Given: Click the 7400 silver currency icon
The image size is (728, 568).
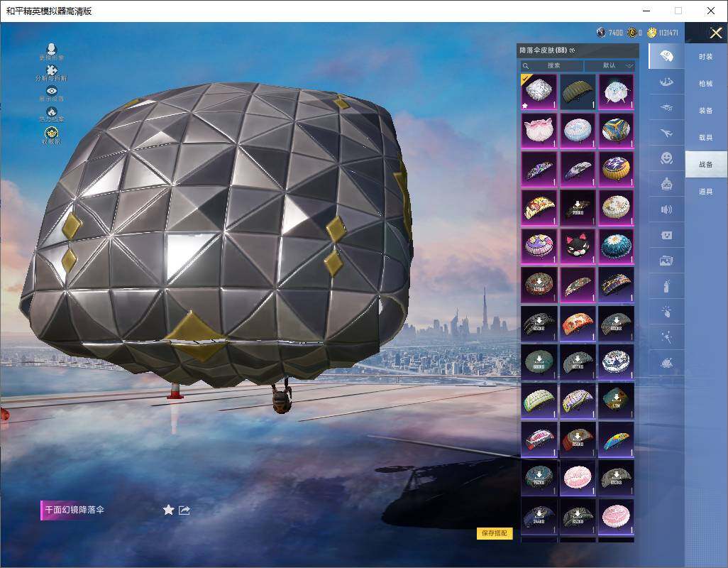Looking at the screenshot, I should tap(601, 33).
